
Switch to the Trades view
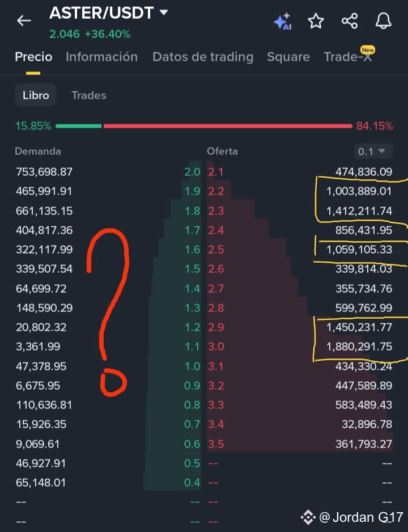coord(89,95)
